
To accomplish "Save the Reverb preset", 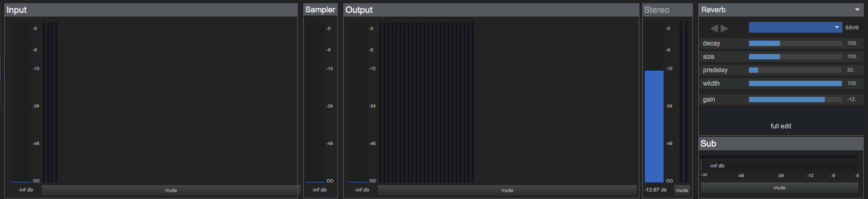I will pyautogui.click(x=852, y=27).
